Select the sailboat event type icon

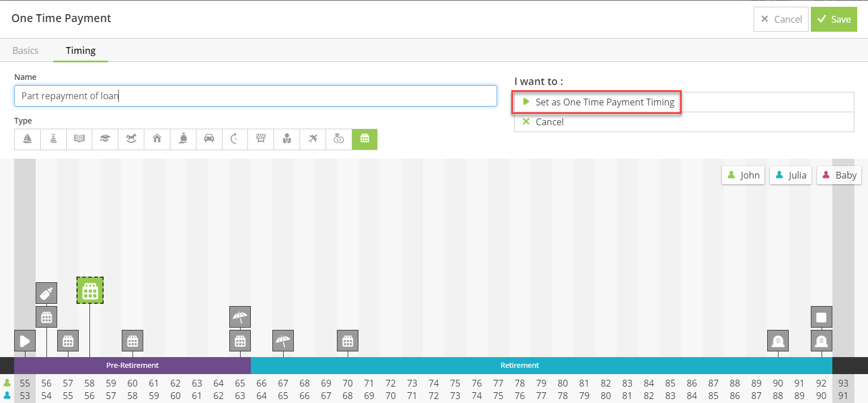coord(27,139)
